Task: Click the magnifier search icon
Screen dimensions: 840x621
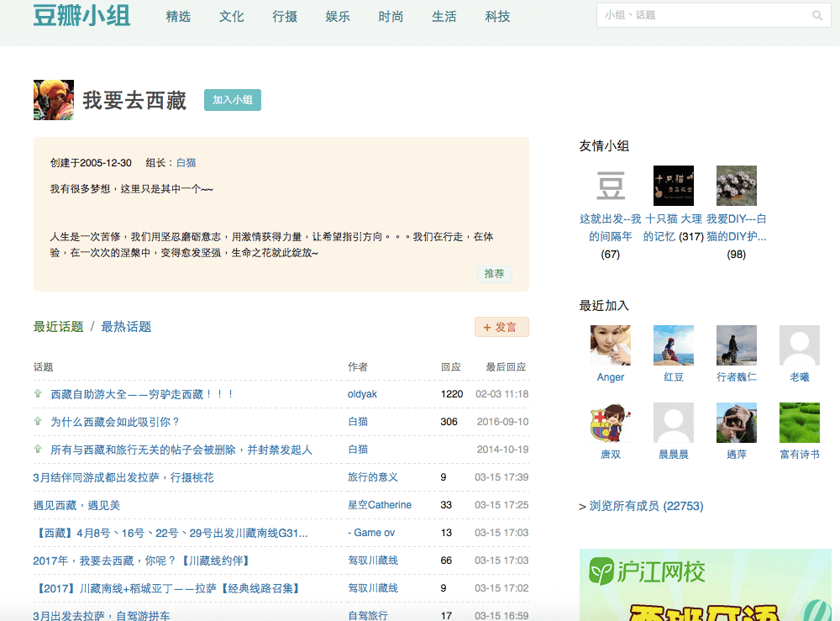Action: coord(816,15)
